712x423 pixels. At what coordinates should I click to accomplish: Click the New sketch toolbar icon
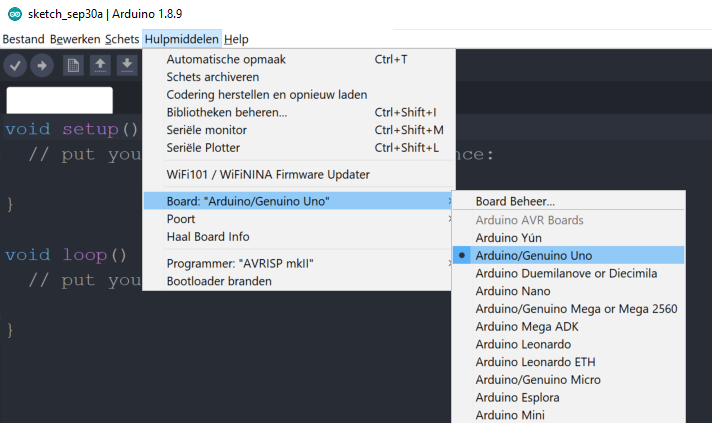(73, 65)
